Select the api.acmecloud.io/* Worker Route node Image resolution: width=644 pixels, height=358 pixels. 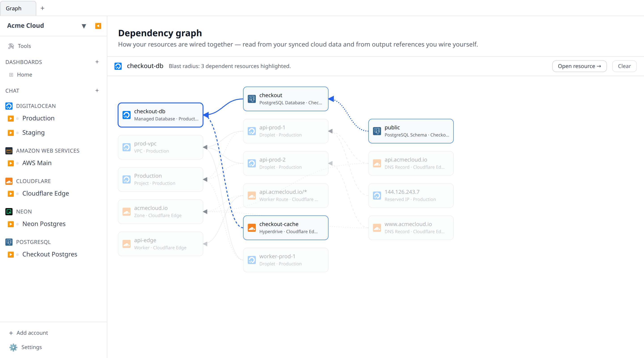tap(286, 196)
